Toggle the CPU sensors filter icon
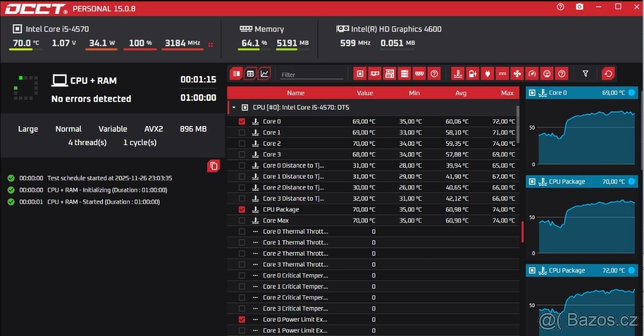This screenshot has height=336, width=644. (360, 73)
